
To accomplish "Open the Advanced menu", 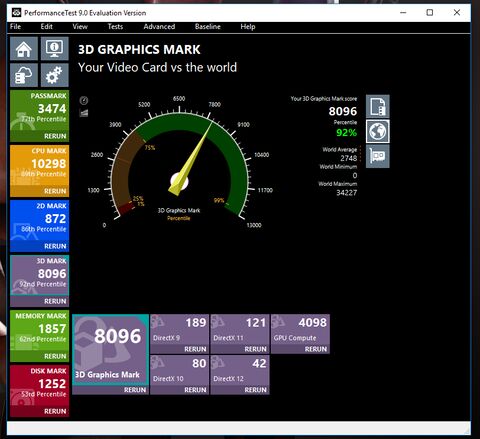I will (159, 27).
